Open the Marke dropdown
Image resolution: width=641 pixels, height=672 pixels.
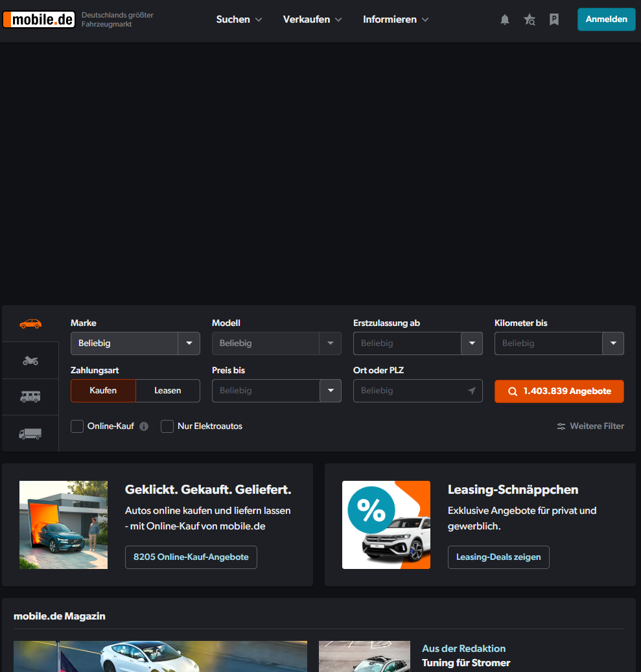pyautogui.click(x=135, y=343)
